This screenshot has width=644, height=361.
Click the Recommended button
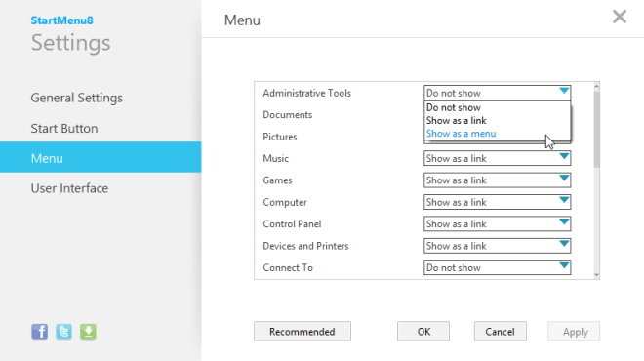point(302,331)
